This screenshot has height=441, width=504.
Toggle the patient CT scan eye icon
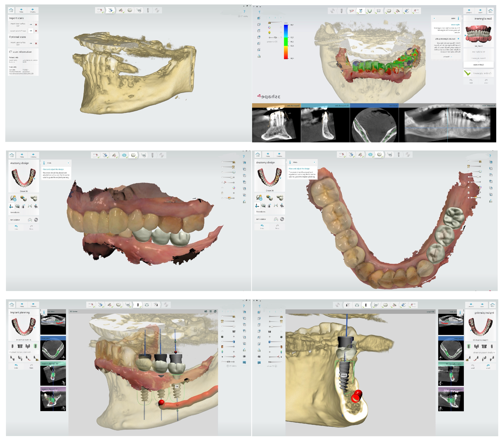click(x=31, y=31)
